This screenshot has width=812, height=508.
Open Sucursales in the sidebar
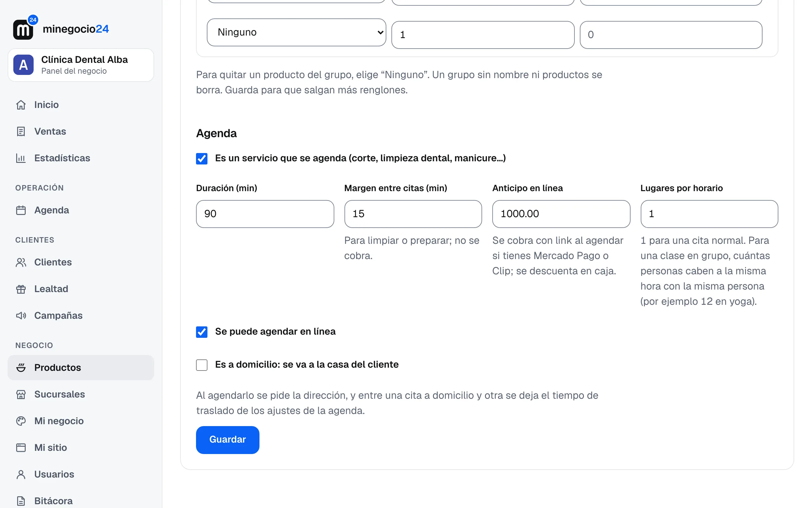click(81, 394)
